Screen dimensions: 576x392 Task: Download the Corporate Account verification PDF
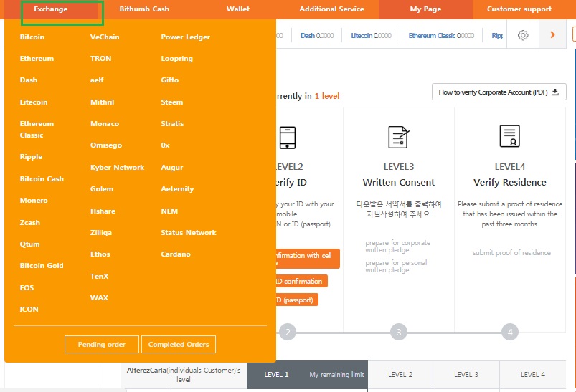point(499,92)
